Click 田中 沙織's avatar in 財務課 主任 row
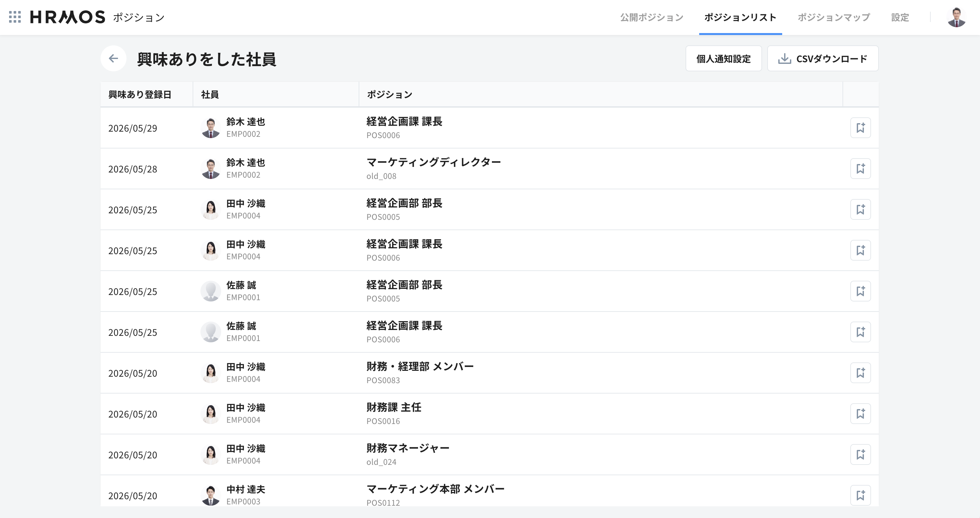 (211, 414)
